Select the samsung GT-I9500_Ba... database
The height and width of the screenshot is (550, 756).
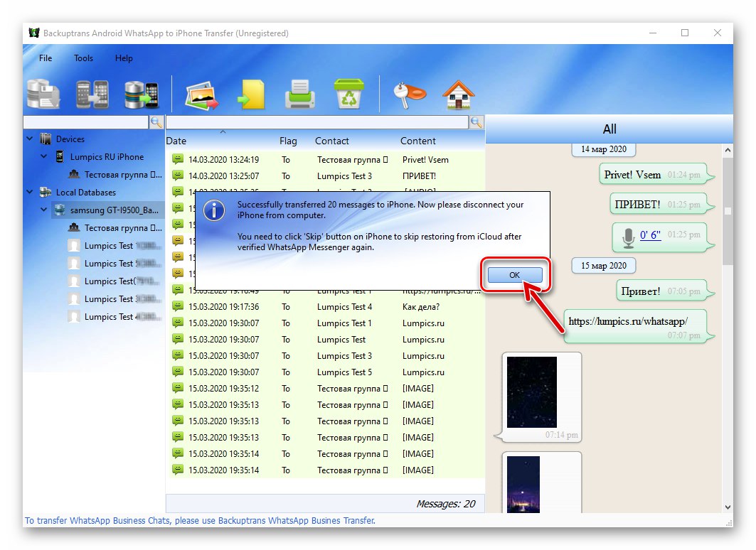click(x=114, y=210)
